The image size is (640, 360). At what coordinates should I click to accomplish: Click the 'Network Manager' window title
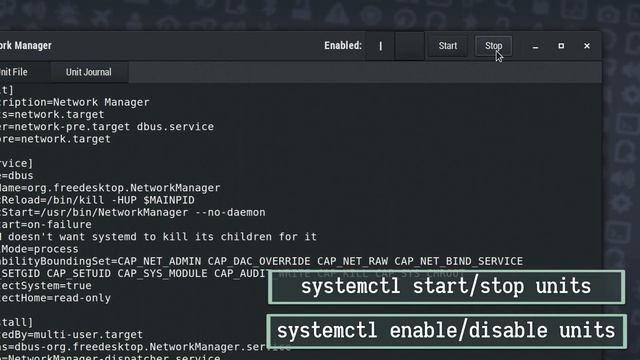26,46
